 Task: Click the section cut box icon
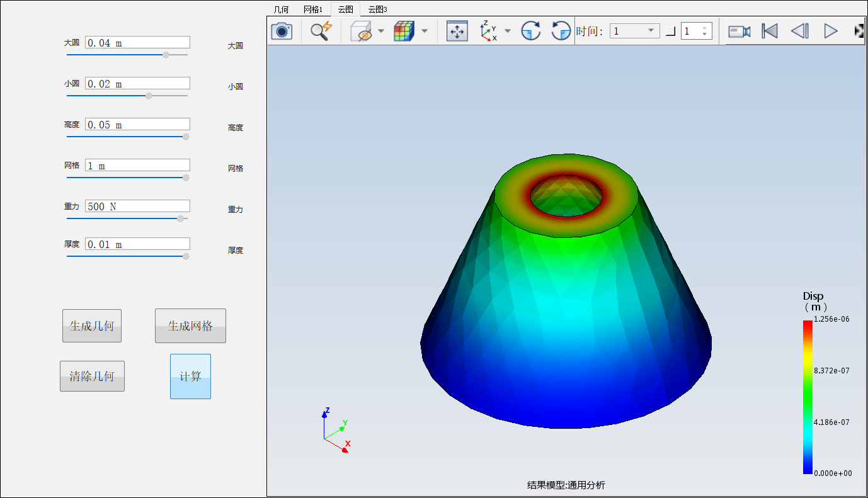point(362,31)
